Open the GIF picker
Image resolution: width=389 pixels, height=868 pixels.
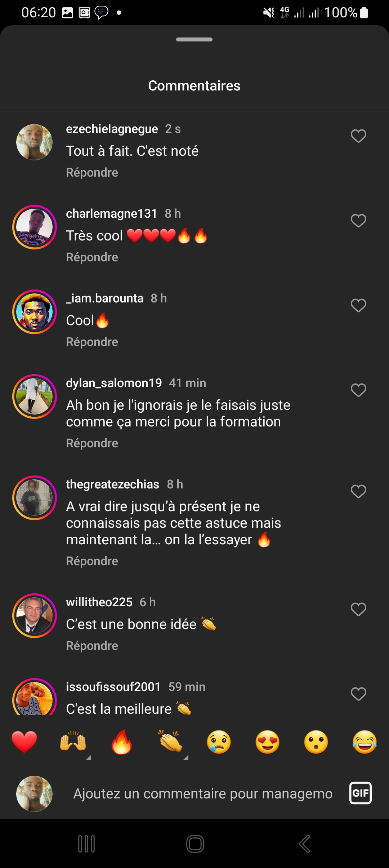[x=360, y=793]
